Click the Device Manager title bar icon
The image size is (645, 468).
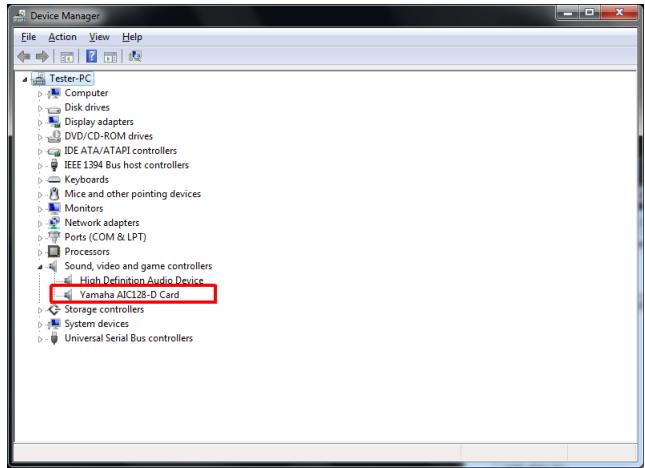[x=20, y=16]
